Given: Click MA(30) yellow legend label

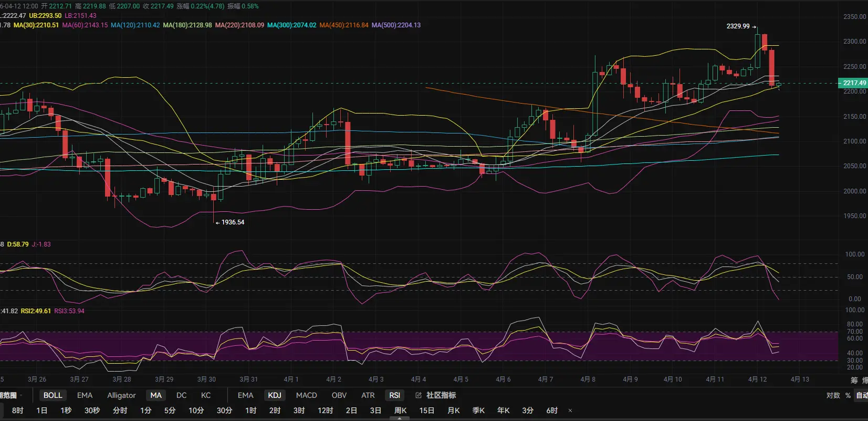Looking at the screenshot, I should click(36, 25).
